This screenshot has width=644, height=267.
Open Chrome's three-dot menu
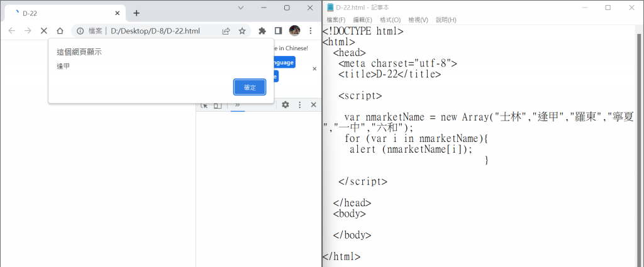point(311,31)
